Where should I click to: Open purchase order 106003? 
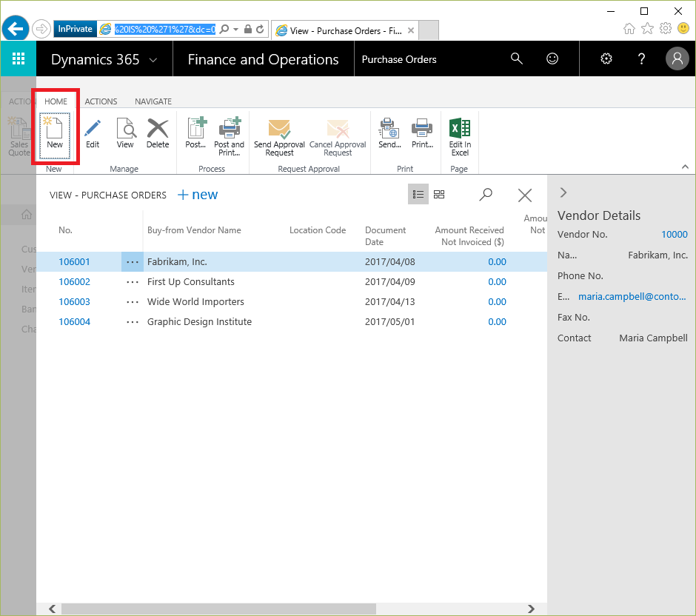(74, 302)
